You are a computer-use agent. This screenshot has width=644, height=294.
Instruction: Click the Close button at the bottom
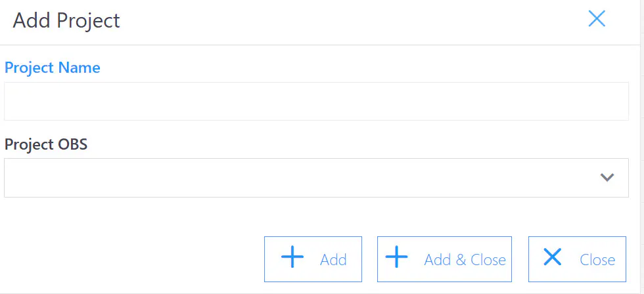(x=577, y=259)
